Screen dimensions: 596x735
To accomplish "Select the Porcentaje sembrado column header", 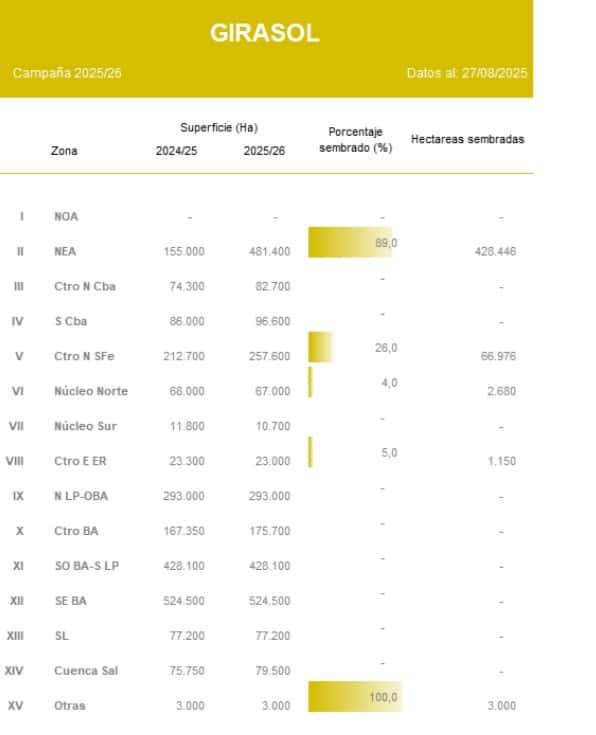I will click(355, 140).
